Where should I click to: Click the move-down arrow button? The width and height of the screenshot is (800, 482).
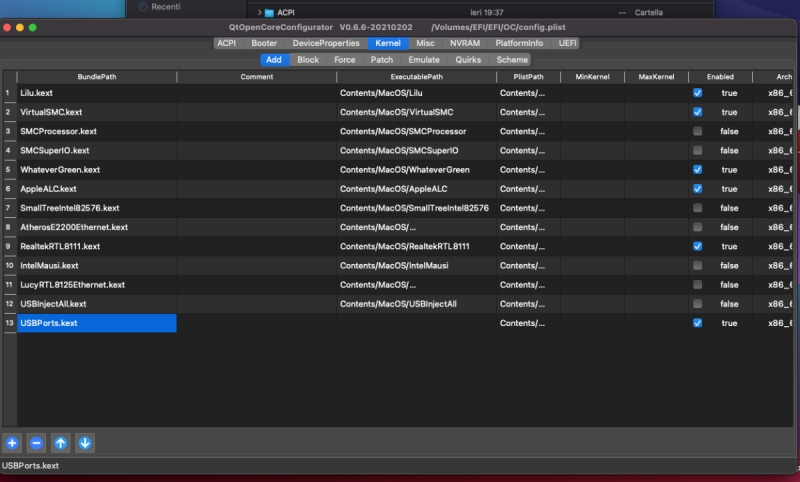(85, 442)
